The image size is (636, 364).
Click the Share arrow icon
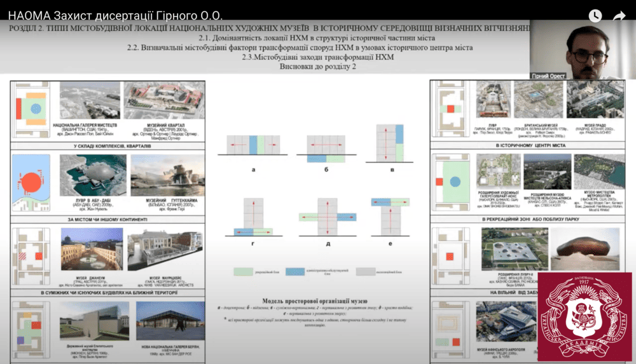click(x=619, y=16)
